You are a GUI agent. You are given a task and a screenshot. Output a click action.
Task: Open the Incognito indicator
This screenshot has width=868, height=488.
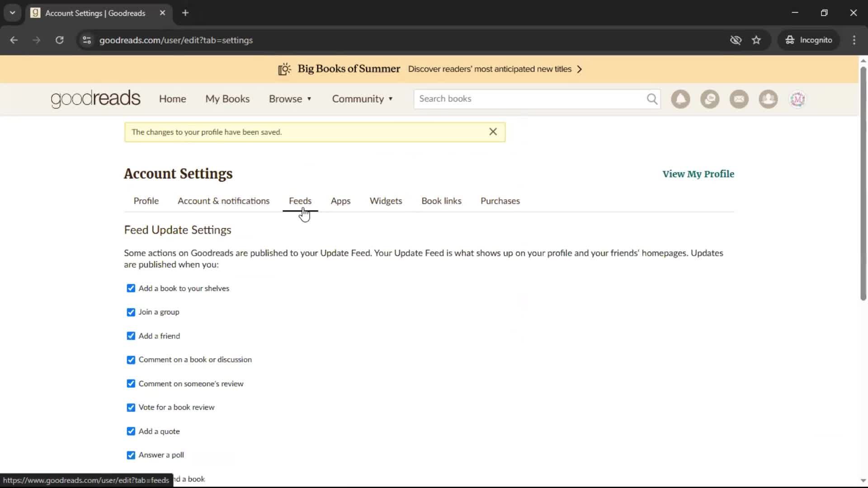[809, 40]
